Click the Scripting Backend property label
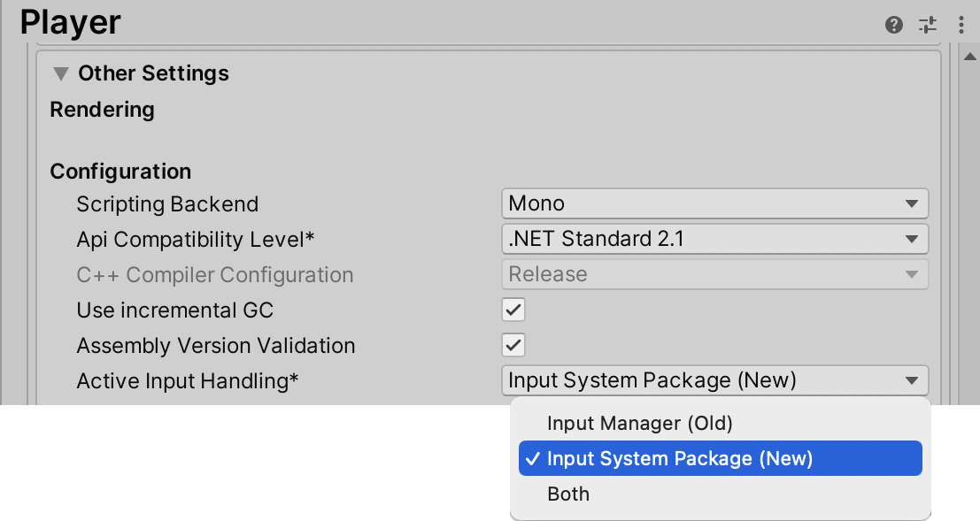The height and width of the screenshot is (521, 980). 167,204
